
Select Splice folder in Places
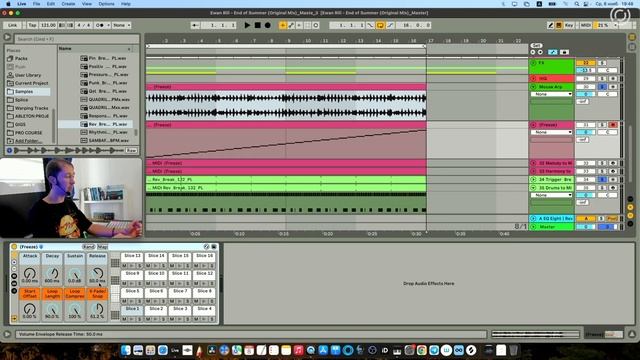coord(21,100)
